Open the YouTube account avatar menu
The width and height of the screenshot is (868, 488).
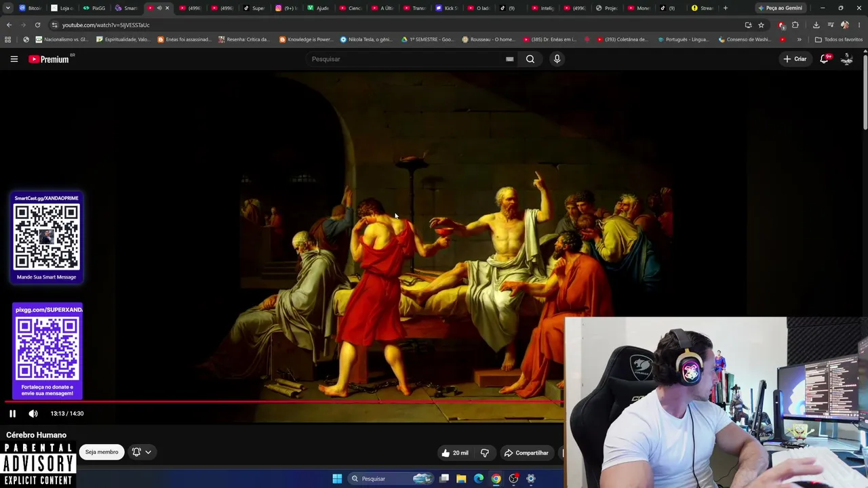(847, 59)
